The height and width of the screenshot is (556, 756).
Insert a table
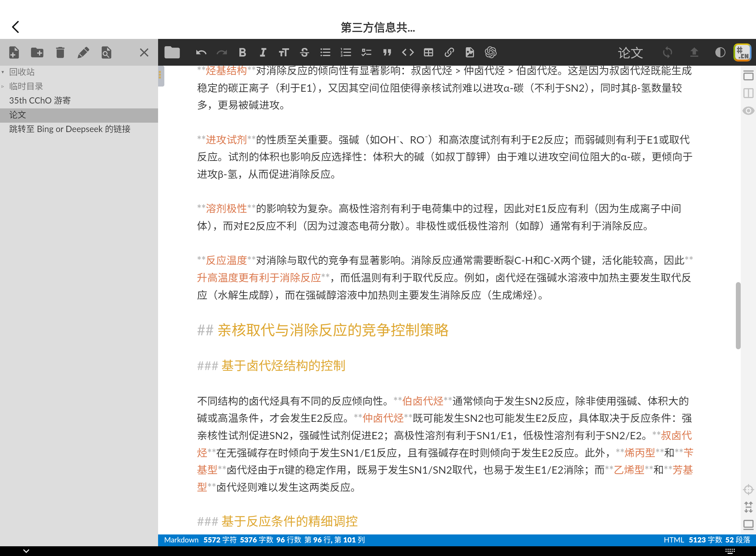tap(428, 52)
